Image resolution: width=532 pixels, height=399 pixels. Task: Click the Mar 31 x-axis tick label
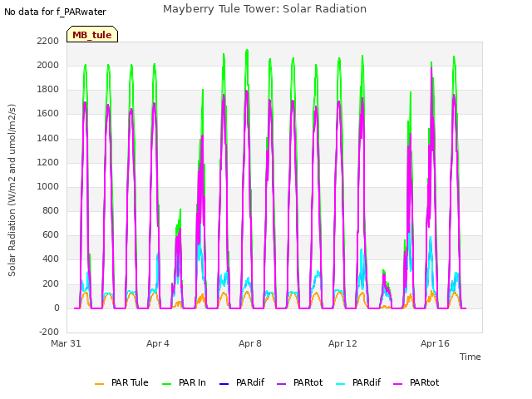(x=66, y=343)
